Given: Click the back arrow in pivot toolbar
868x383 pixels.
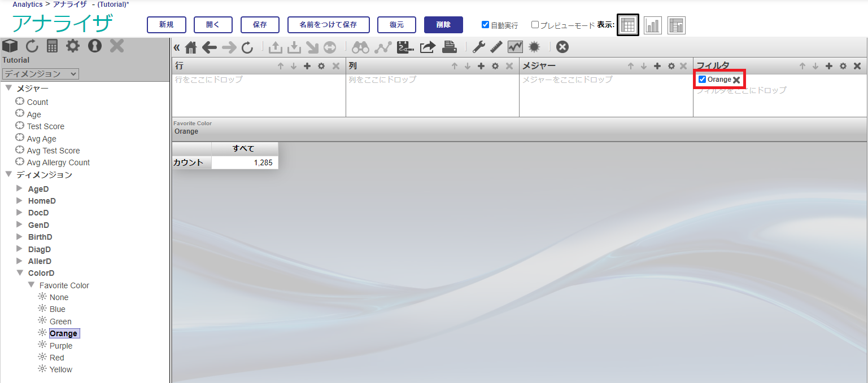Looking at the screenshot, I should pyautogui.click(x=210, y=47).
